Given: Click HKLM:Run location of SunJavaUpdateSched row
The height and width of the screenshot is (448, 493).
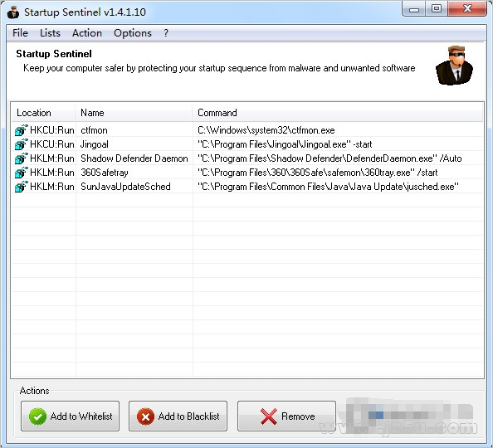Looking at the screenshot, I should click(x=52, y=187).
